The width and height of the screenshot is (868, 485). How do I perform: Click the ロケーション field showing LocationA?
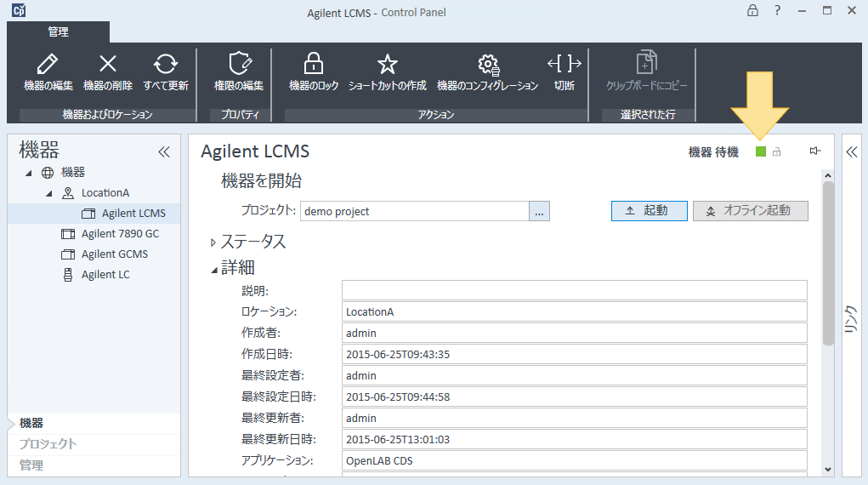(574, 312)
